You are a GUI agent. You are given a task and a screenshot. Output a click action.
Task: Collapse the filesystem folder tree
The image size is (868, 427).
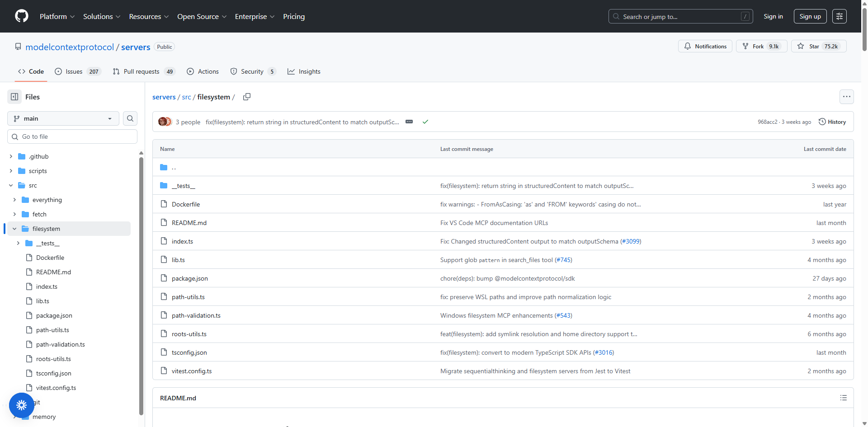(x=14, y=229)
